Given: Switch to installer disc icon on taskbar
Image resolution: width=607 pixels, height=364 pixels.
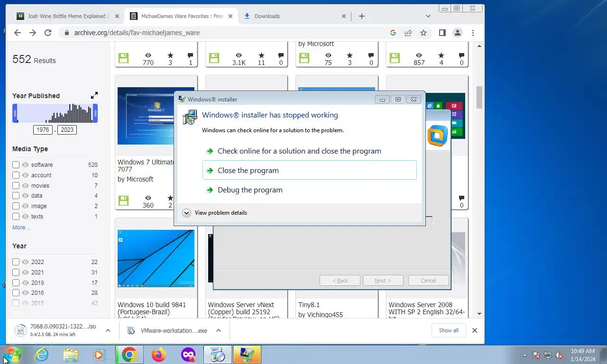Looking at the screenshot, I should pyautogui.click(x=218, y=355).
